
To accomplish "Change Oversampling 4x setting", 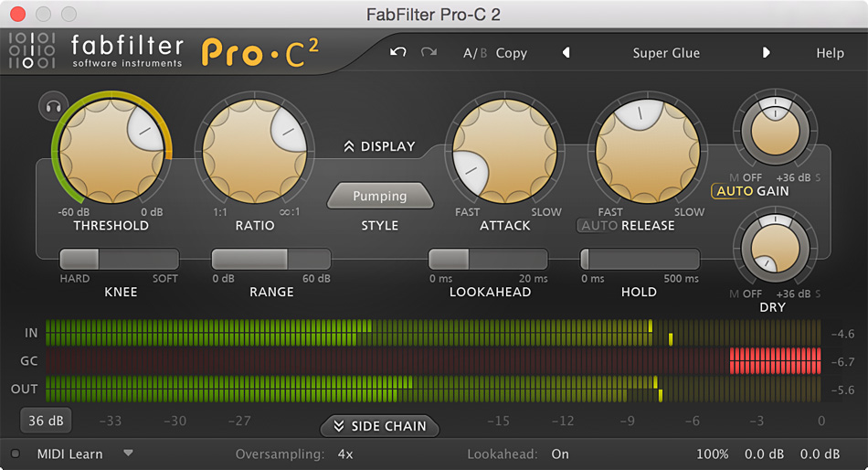I will click(345, 454).
